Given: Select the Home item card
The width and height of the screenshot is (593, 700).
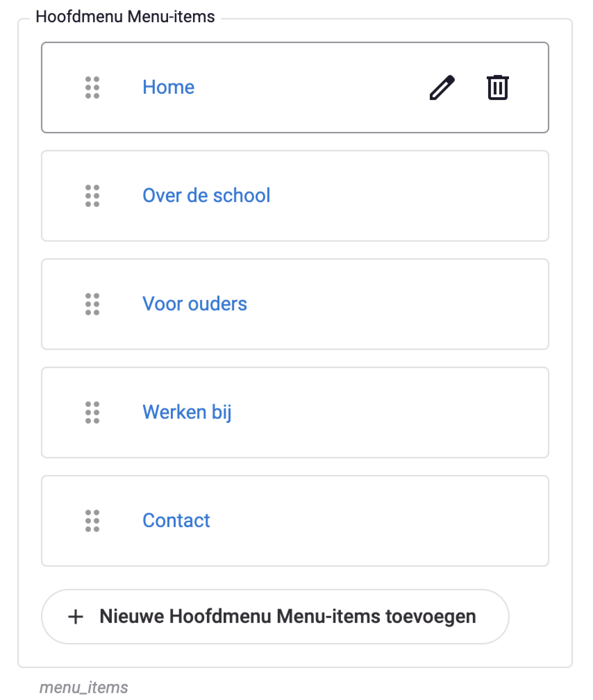Looking at the screenshot, I should click(295, 87).
